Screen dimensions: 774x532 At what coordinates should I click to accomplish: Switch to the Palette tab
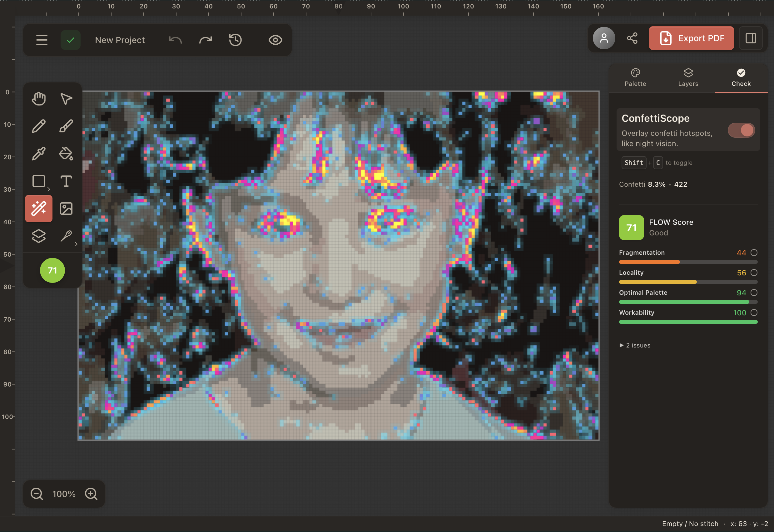click(635, 78)
